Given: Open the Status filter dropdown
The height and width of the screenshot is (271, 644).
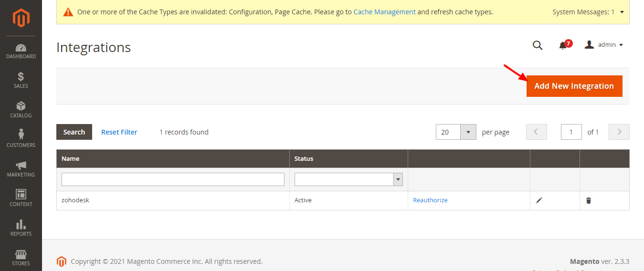Looking at the screenshot, I should click(348, 179).
